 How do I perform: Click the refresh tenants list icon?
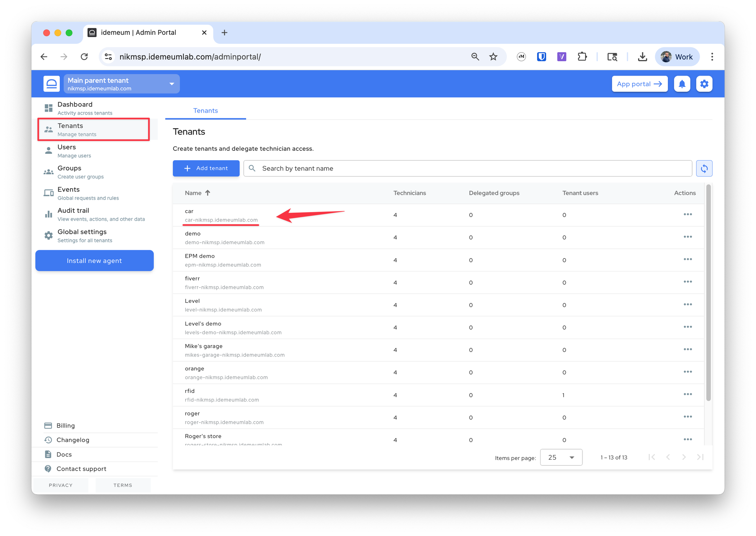[x=704, y=169]
